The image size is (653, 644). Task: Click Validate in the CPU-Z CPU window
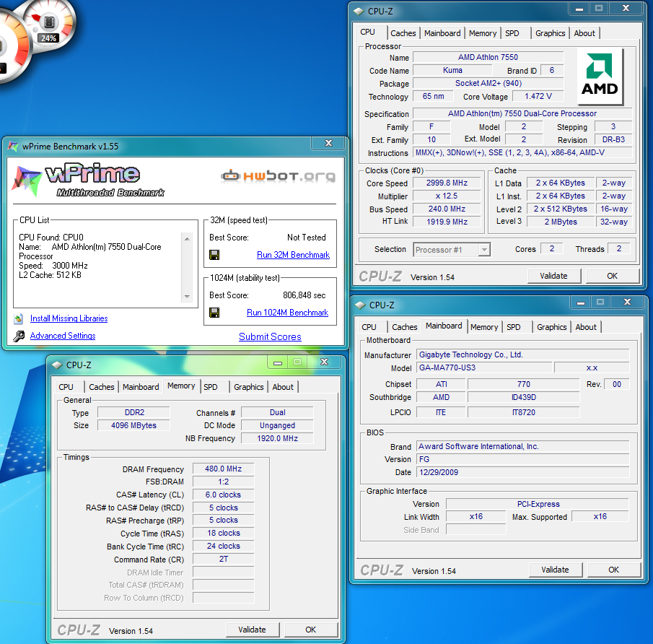(x=553, y=276)
